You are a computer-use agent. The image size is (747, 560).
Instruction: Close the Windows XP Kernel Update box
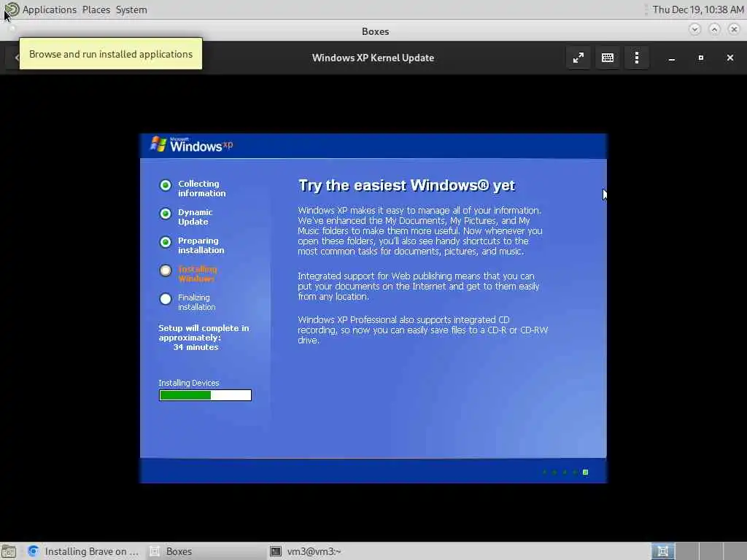click(729, 58)
